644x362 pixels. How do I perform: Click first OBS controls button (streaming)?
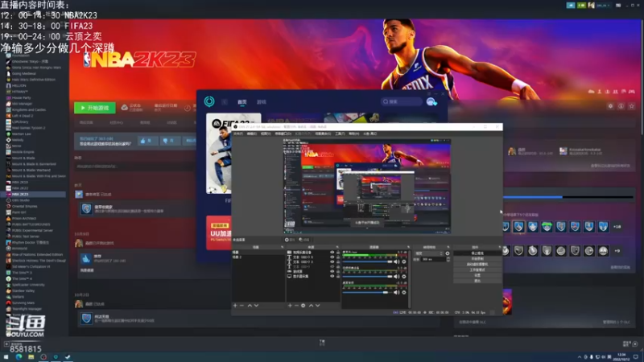477,253
